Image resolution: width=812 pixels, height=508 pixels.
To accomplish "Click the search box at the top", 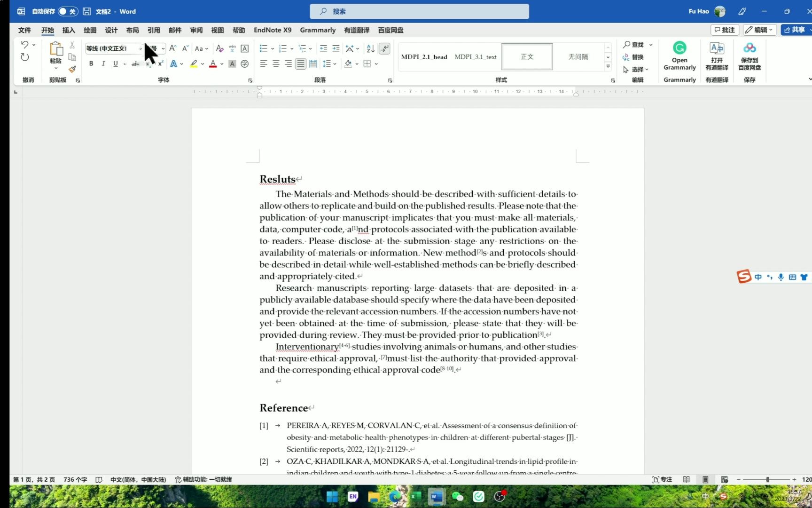I will point(419,11).
